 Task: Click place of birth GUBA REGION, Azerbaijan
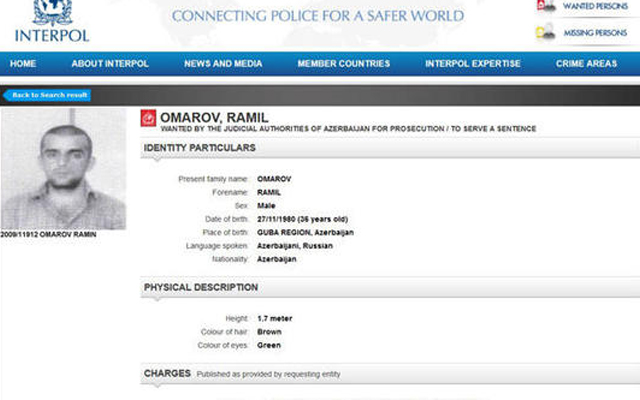[x=305, y=232]
